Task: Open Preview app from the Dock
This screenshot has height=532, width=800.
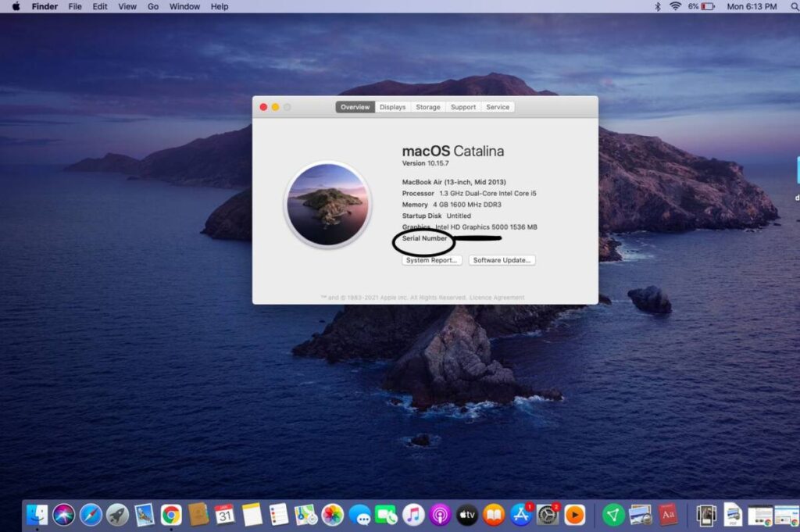Action: pyautogui.click(x=641, y=515)
